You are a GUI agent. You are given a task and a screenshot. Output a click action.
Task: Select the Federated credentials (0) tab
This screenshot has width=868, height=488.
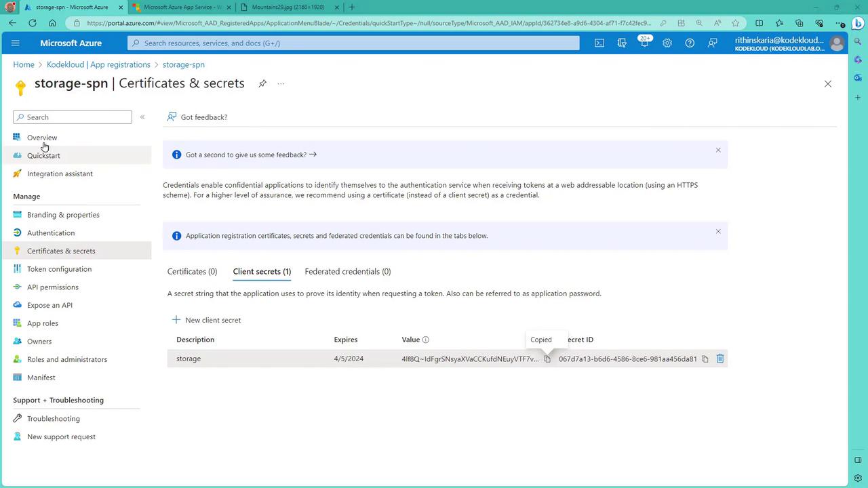tap(348, 272)
